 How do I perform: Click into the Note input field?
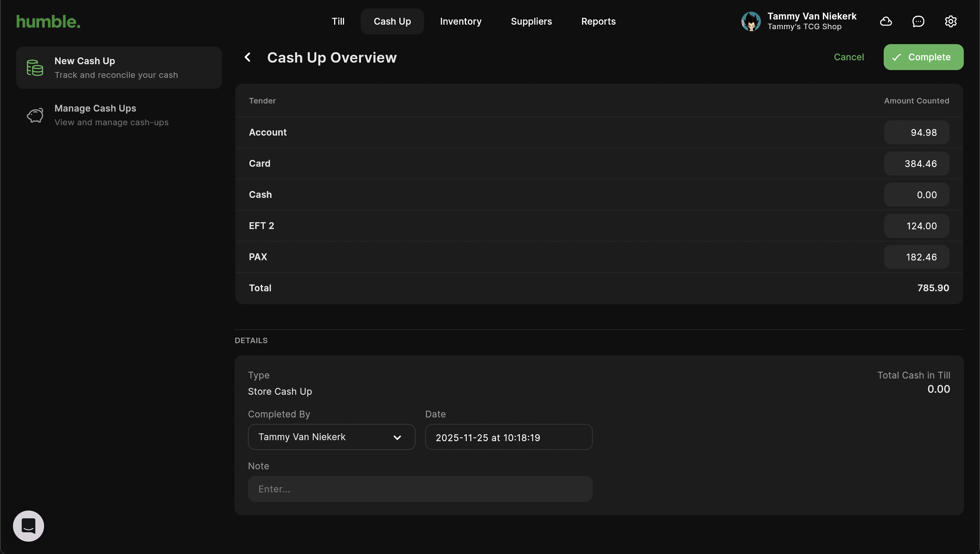tap(420, 488)
